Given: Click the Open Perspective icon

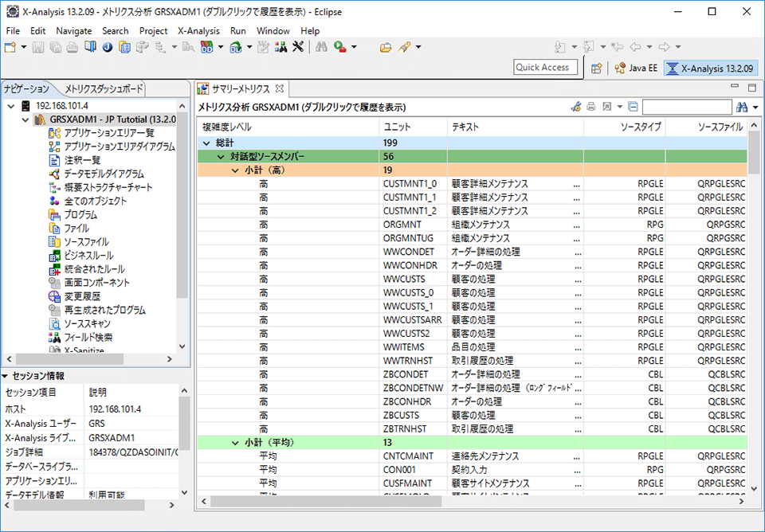Looking at the screenshot, I should click(596, 68).
